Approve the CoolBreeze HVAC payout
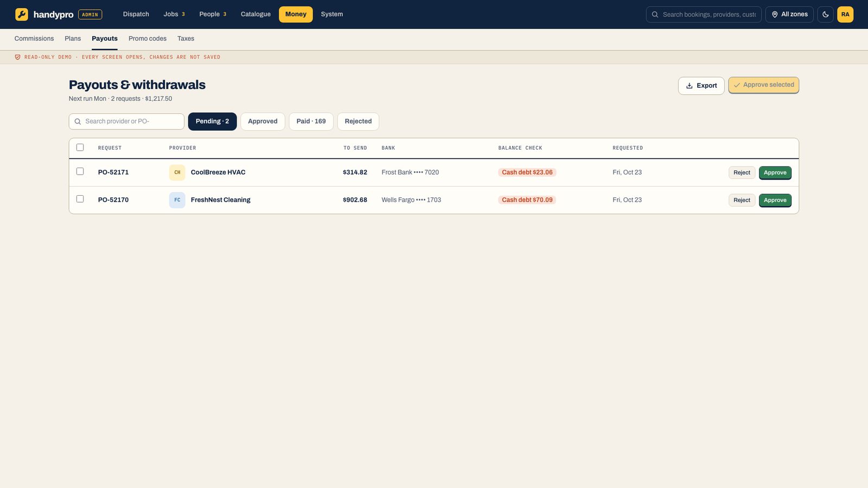Viewport: 868px width, 488px height. pos(775,172)
